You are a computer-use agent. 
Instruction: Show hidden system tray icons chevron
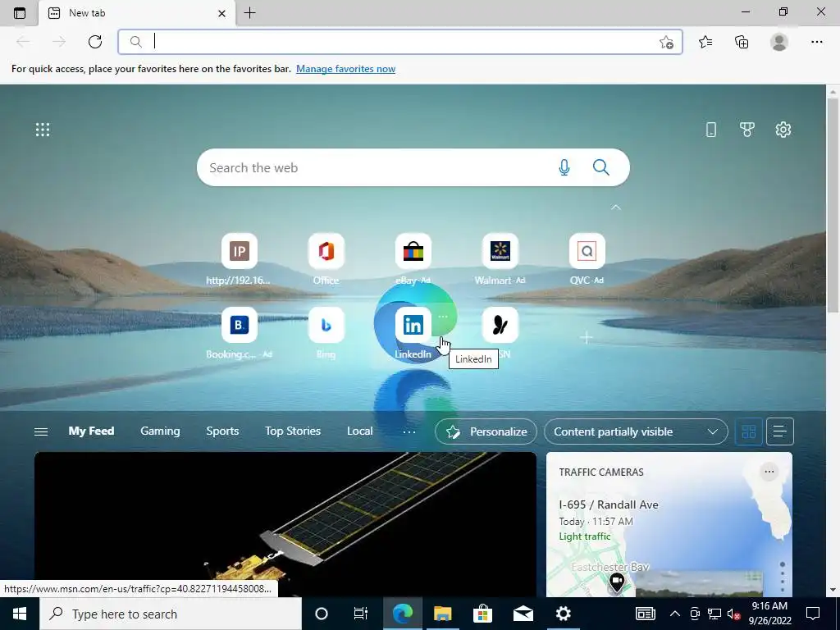675,614
